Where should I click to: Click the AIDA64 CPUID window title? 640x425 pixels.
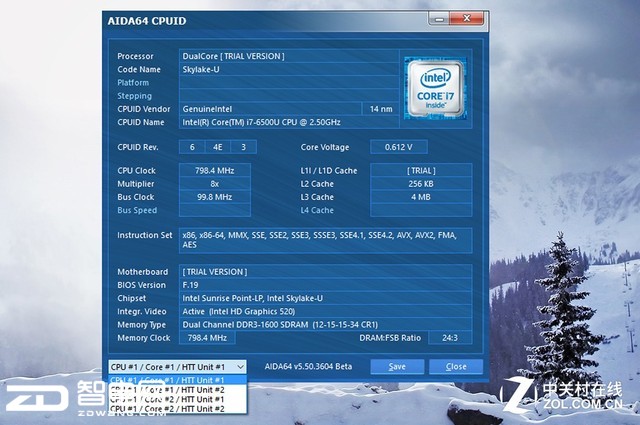147,21
